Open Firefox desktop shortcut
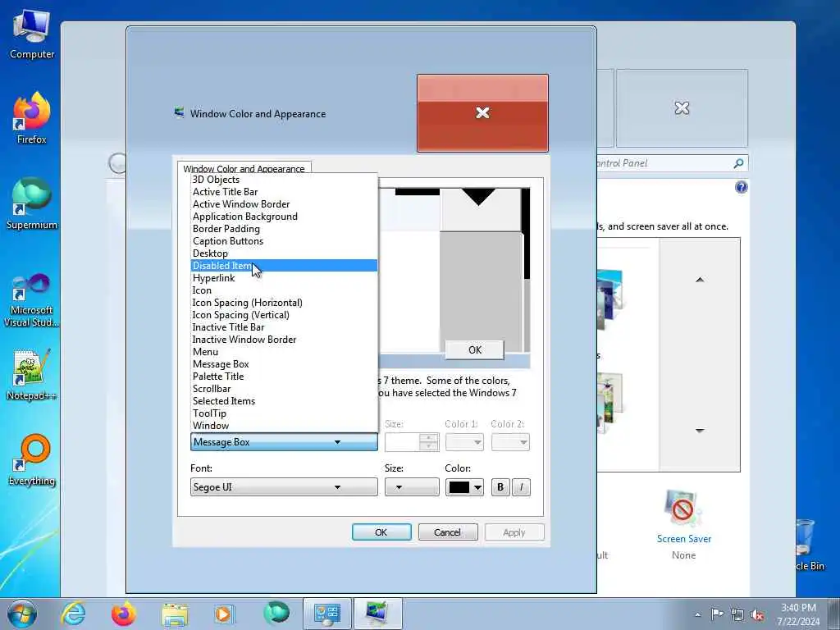The width and height of the screenshot is (840, 630). [x=32, y=119]
